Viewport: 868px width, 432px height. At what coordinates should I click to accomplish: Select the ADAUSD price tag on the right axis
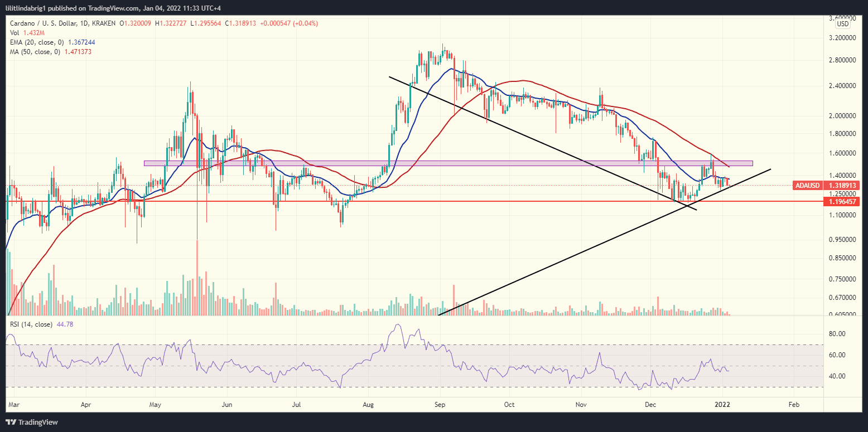[x=807, y=185]
